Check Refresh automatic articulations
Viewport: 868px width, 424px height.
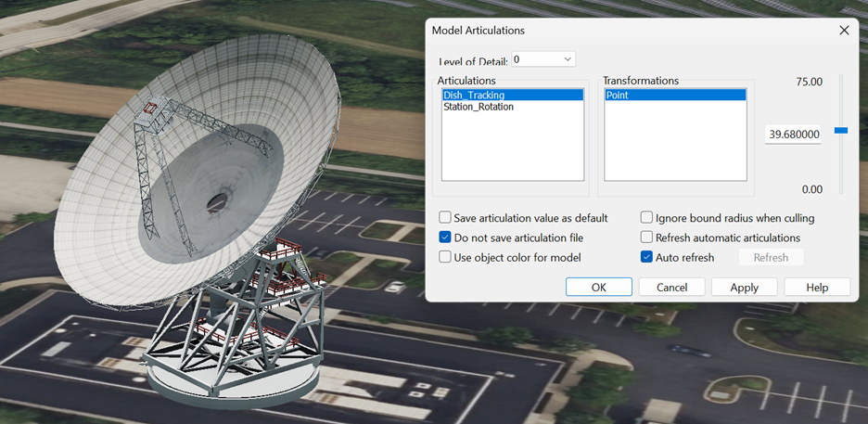(646, 238)
